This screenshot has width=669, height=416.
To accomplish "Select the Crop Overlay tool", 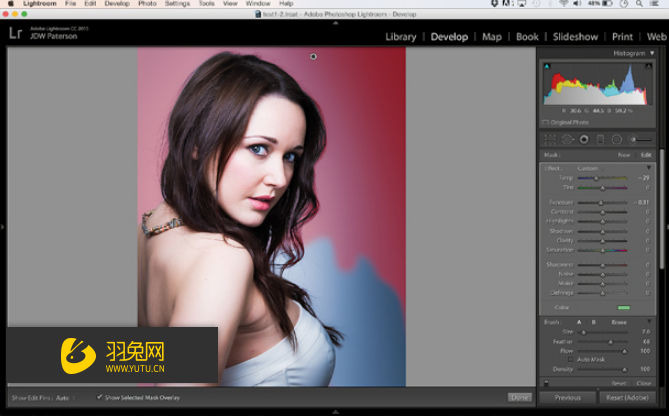I will click(x=550, y=139).
